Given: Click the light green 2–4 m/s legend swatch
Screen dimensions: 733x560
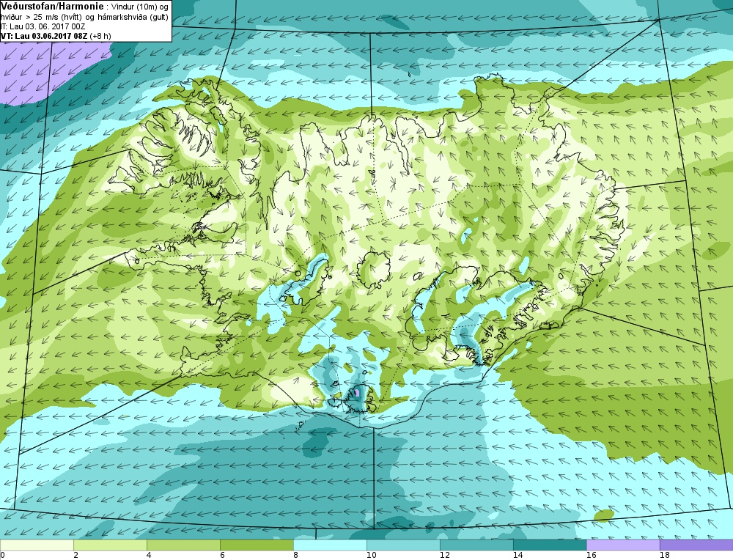Looking at the screenshot, I should click(x=111, y=545).
